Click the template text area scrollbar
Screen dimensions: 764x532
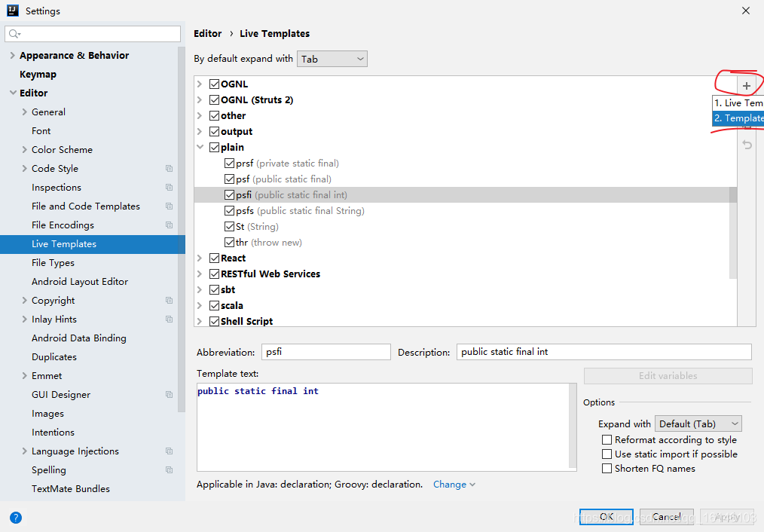[573, 427]
